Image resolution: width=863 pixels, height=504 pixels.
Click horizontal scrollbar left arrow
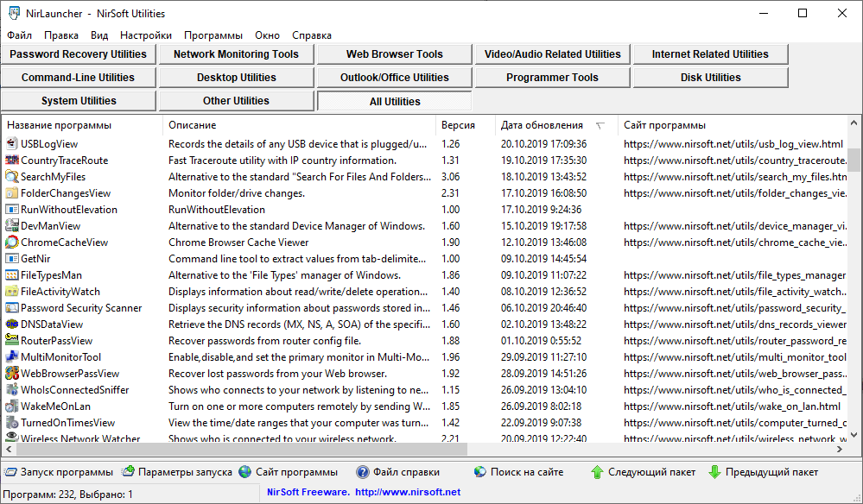[x=9, y=450]
